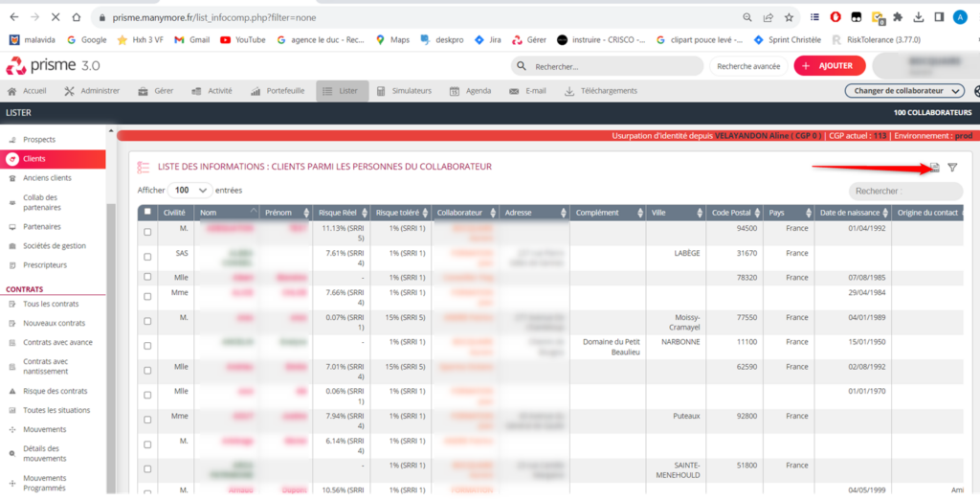Open the Simulateurs menu

(404, 91)
